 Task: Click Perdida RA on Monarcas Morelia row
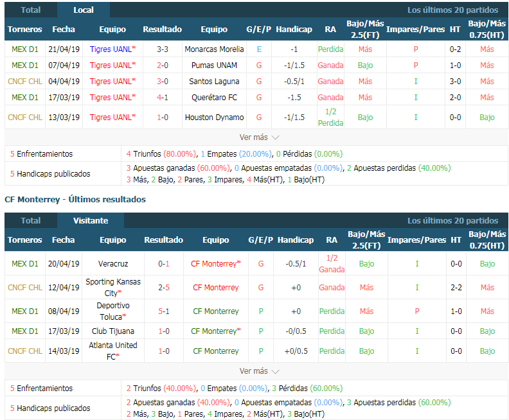(330, 49)
